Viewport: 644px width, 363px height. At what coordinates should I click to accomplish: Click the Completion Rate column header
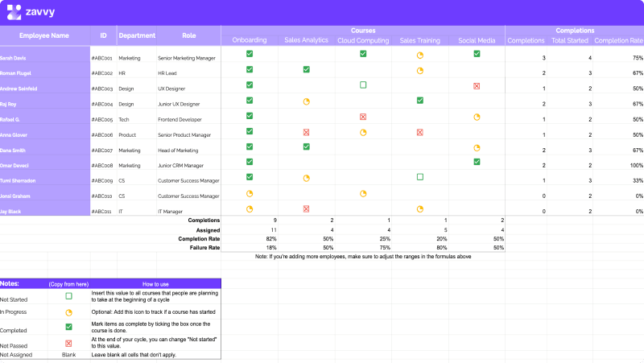tap(618, 40)
